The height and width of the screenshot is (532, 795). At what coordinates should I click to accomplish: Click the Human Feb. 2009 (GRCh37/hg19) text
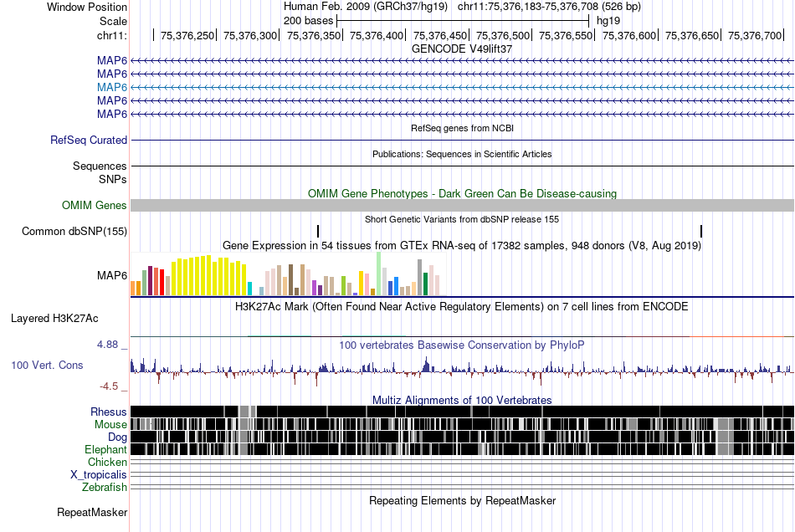(366, 7)
